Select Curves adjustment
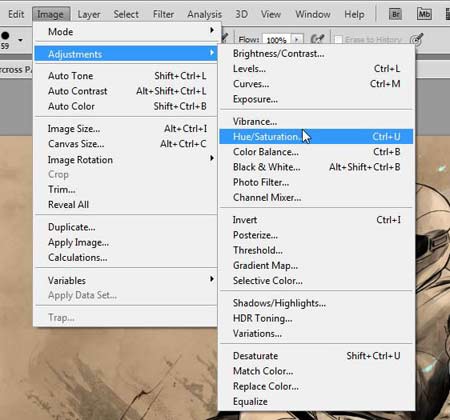 tap(316, 84)
